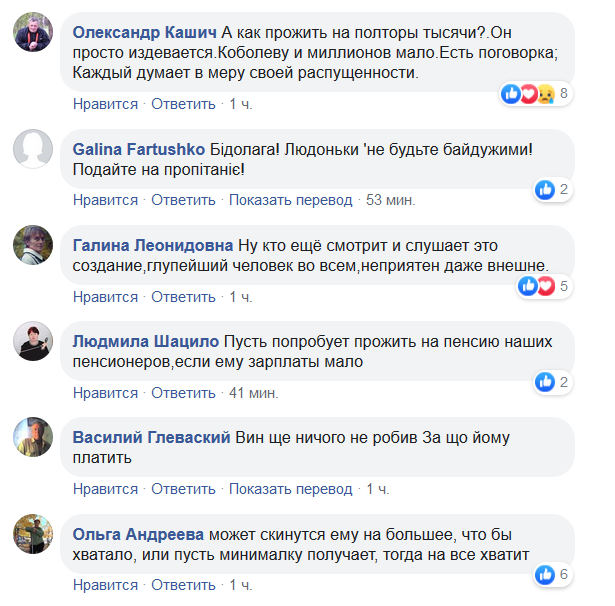
Task: Click Ответить under Галина Леонидовна's comment
Action: tap(183, 297)
